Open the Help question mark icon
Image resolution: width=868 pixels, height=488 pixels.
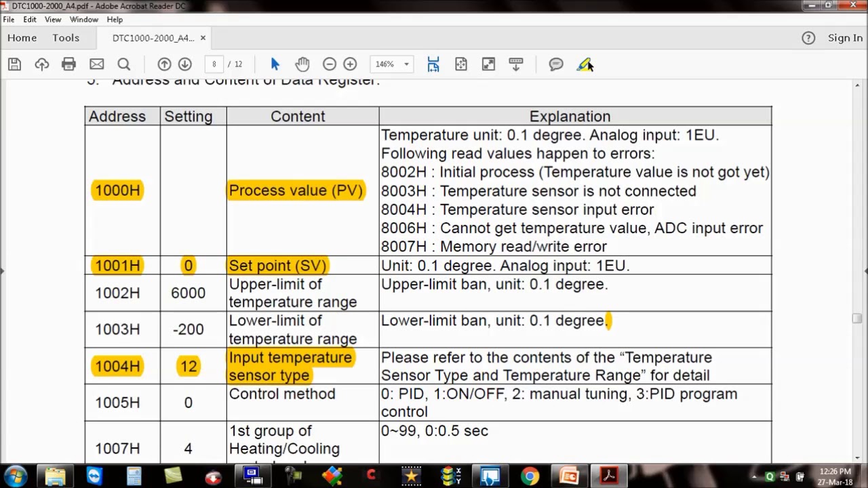click(x=808, y=38)
